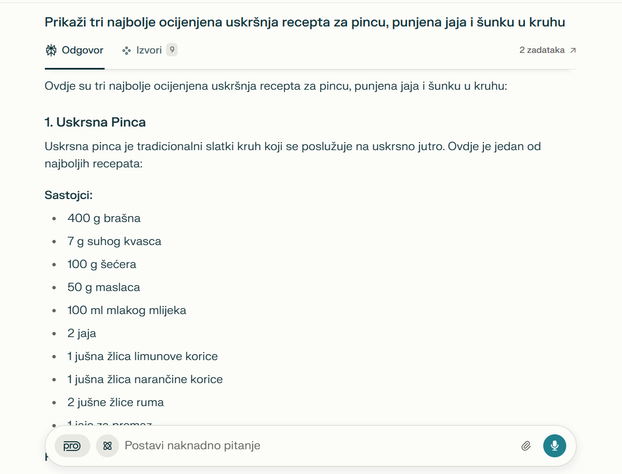Toggle the Pro search switch
622x474 pixels.
(x=72, y=446)
